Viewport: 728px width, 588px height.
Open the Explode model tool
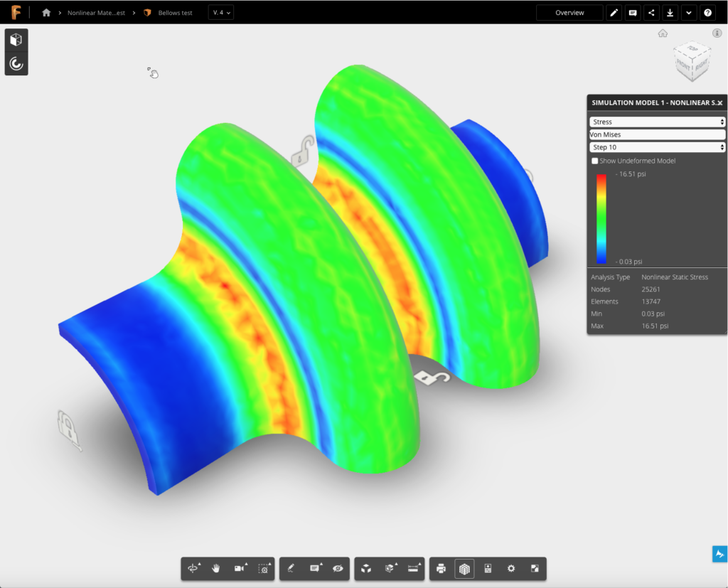(x=390, y=569)
